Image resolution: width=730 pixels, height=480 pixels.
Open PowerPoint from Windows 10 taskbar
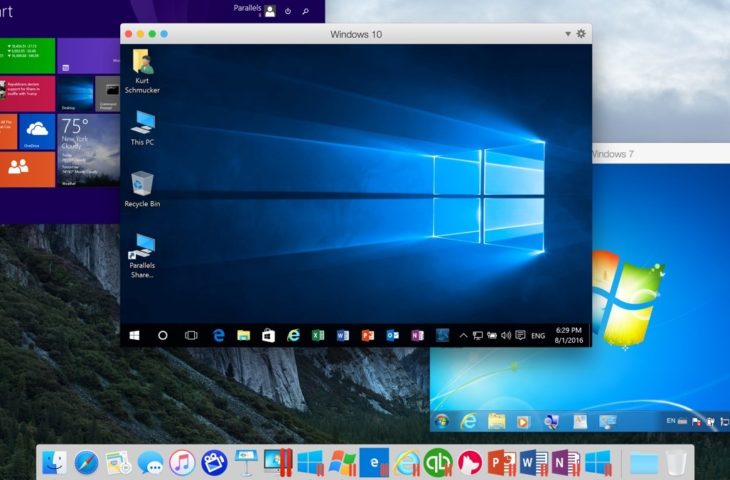[368, 335]
